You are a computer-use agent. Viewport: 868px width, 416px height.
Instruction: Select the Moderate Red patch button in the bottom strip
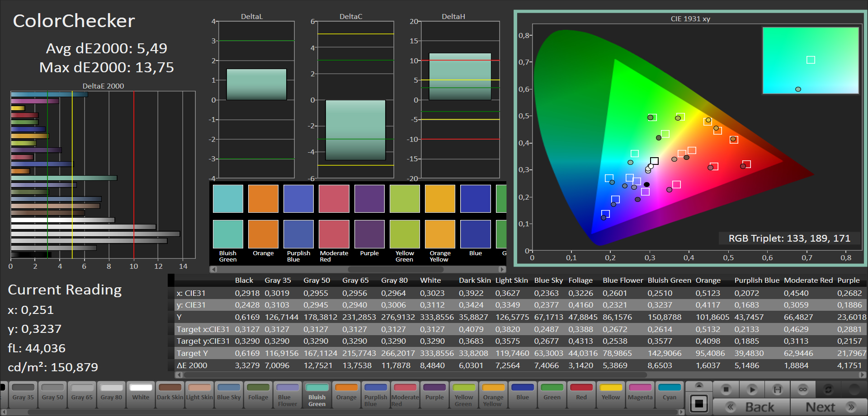[x=405, y=395]
